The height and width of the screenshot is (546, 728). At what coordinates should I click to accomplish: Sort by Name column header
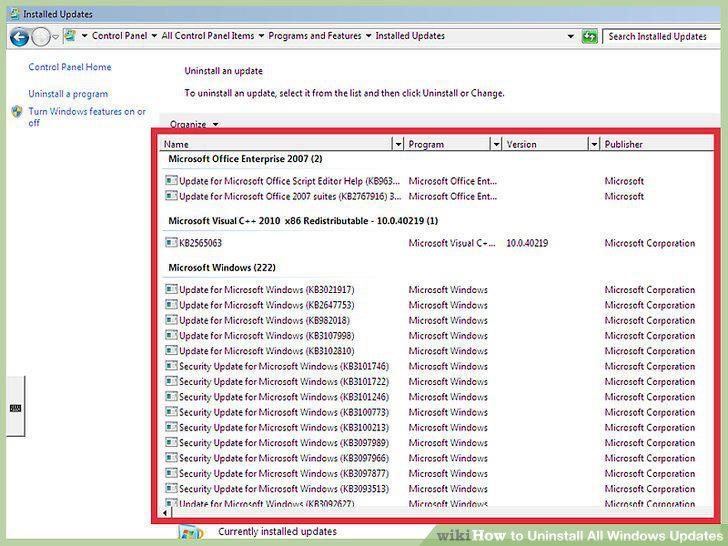tap(277, 144)
